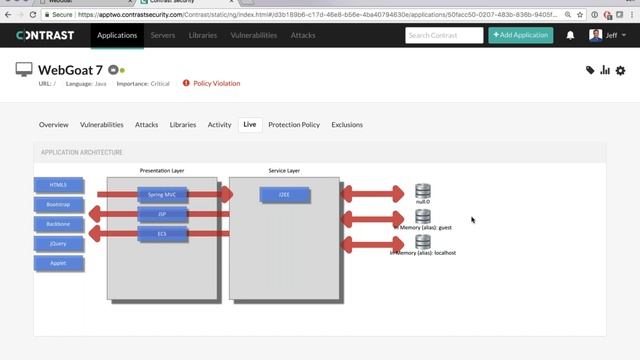Viewport: 640px width, 360px height.
Task: Click the HTML5 technology block
Action: pos(58,185)
